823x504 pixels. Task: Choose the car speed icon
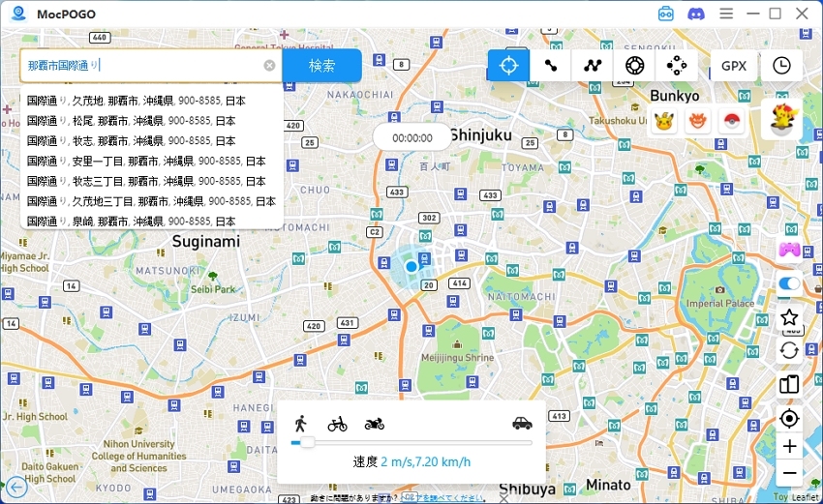522,424
